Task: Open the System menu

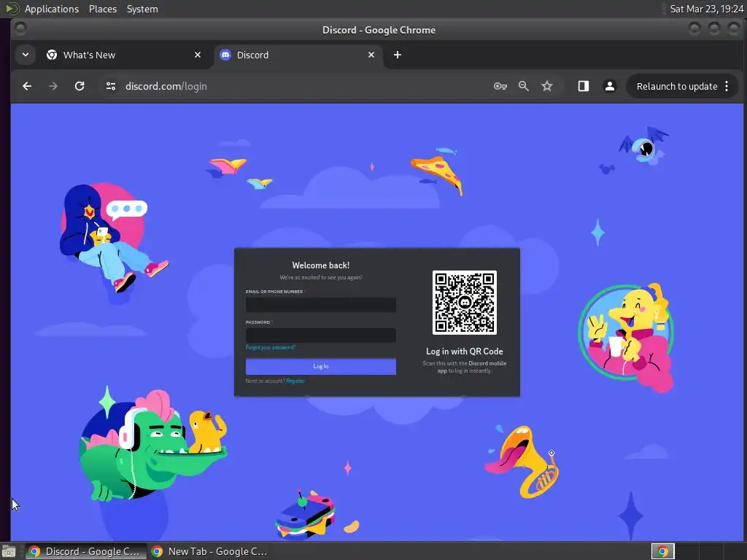Action: pyautogui.click(x=142, y=9)
